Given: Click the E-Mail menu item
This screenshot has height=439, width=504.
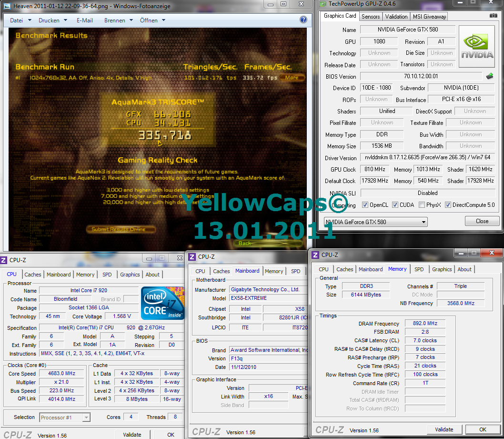Looking at the screenshot, I should pos(84,20).
